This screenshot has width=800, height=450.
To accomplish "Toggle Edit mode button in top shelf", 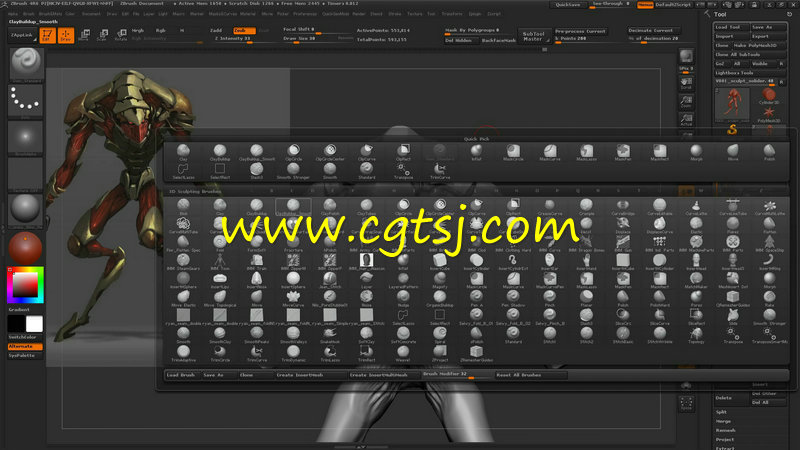I will [x=47, y=35].
